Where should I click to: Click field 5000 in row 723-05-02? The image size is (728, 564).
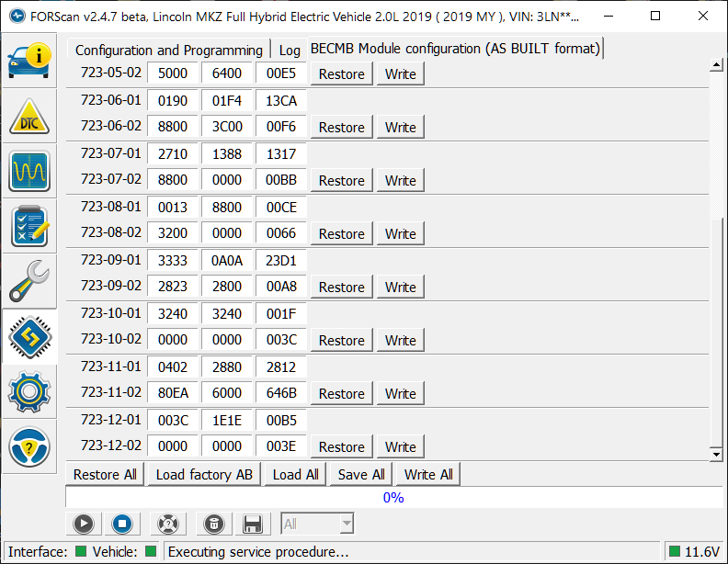(x=173, y=73)
